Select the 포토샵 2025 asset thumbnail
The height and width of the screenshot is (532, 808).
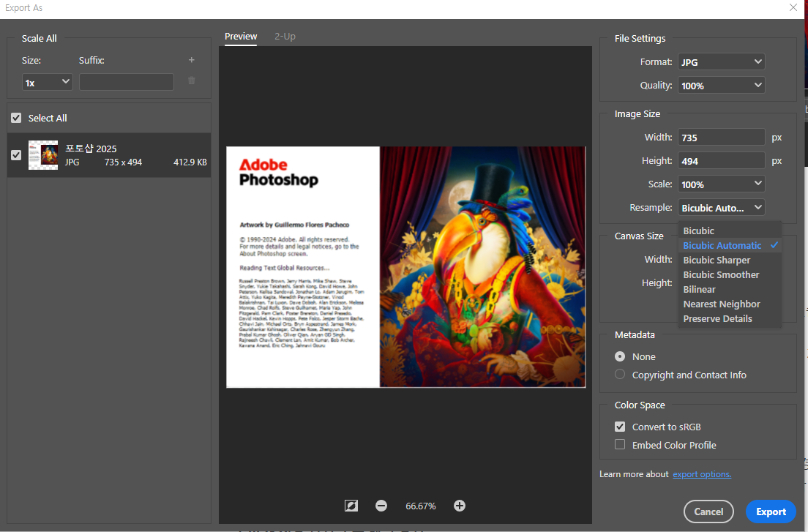pos(42,155)
